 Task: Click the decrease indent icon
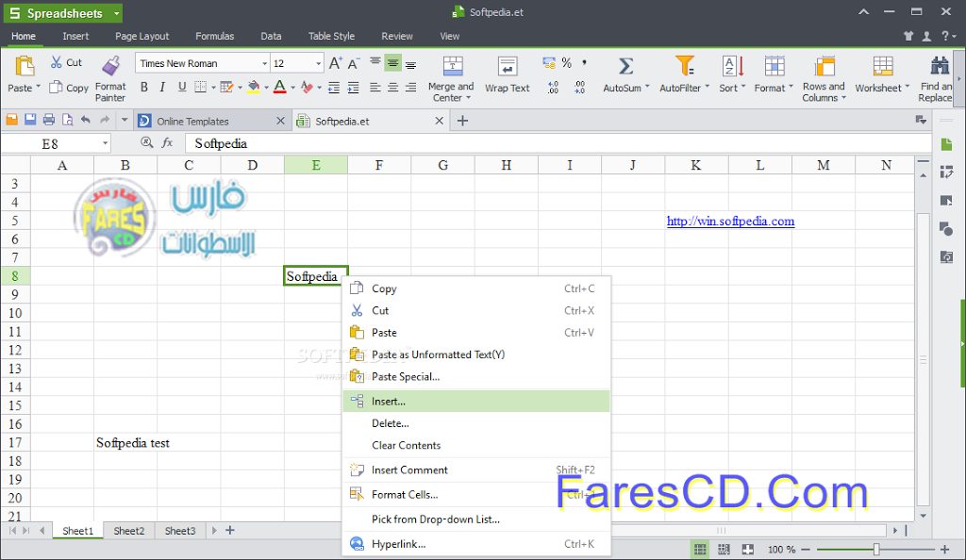pos(334,88)
